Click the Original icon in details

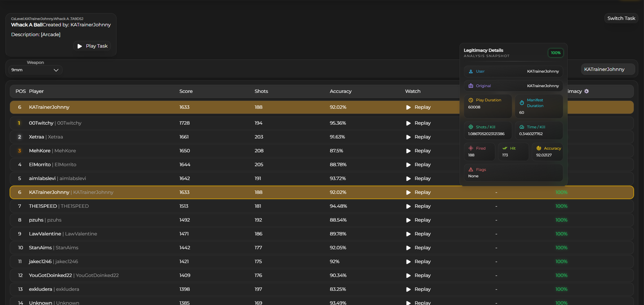[471, 86]
